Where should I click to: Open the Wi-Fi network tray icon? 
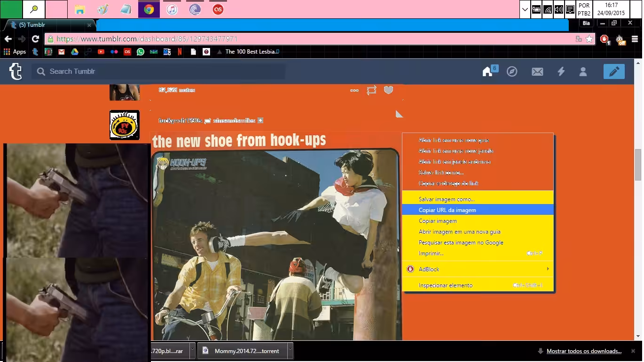click(x=548, y=9)
